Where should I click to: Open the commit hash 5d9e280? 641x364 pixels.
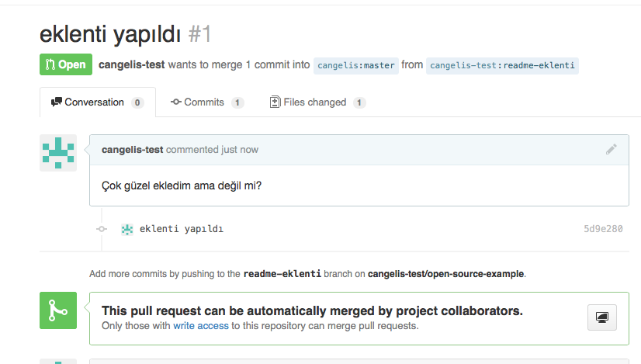coord(603,229)
